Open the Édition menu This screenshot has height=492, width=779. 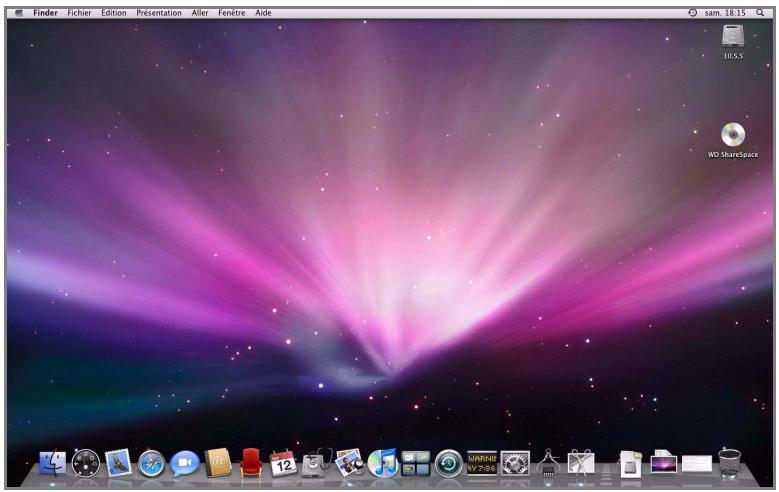[x=114, y=13]
